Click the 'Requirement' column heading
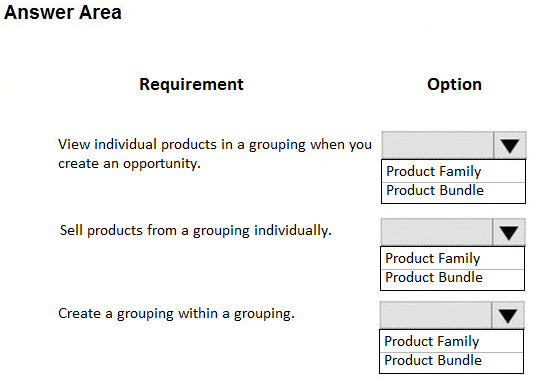 coord(191,84)
